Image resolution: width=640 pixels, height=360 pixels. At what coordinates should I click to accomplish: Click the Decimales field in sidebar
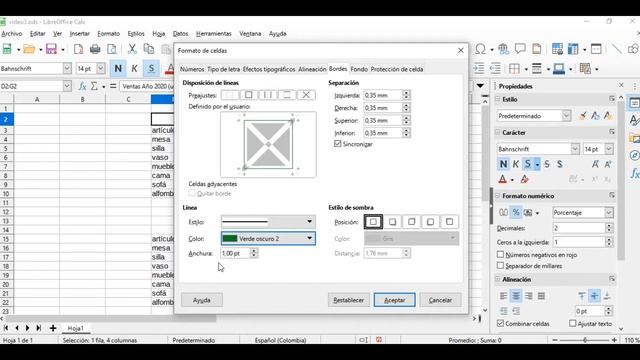coord(579,228)
